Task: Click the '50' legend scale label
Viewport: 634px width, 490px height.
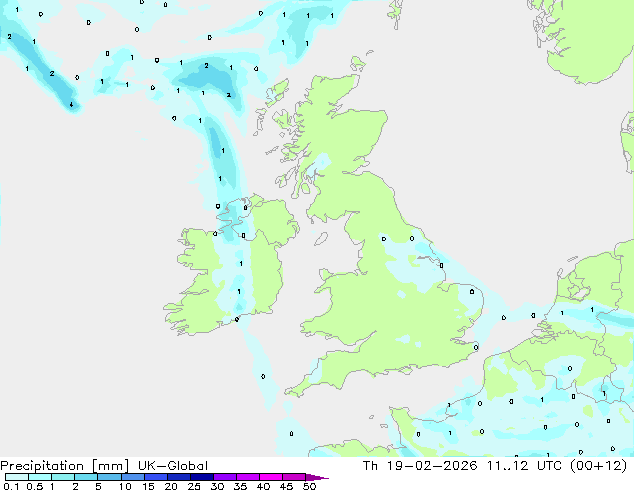Action: 309,486
